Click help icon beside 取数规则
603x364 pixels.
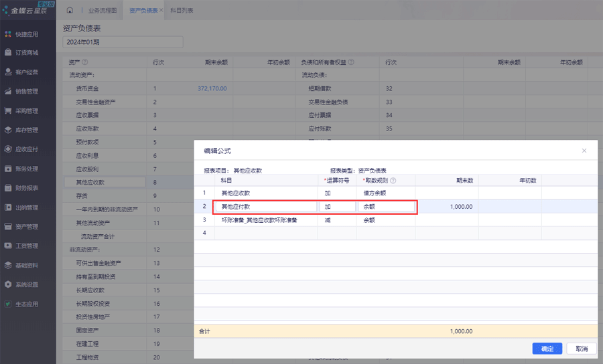click(393, 181)
